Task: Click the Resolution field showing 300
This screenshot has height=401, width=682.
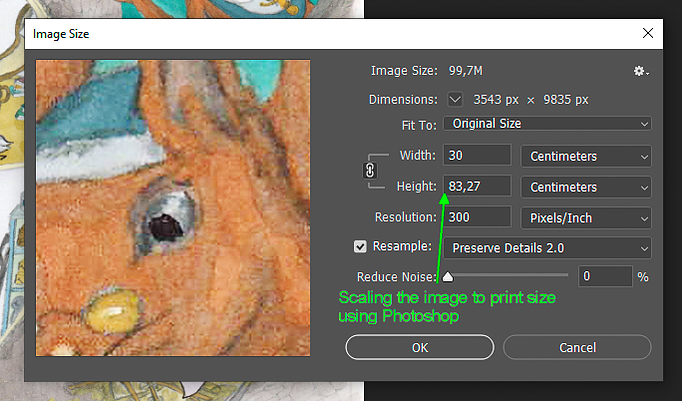Action: tap(477, 217)
